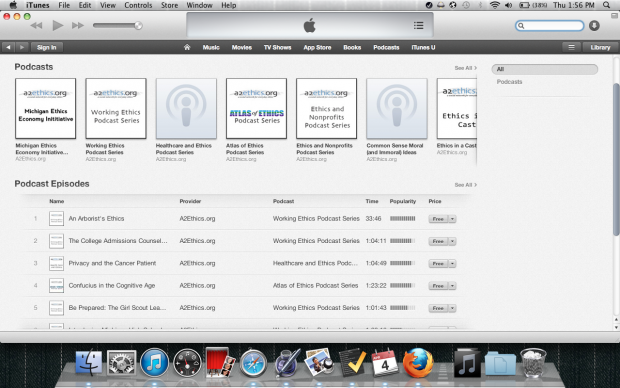
Task: Expand dropdown for Confucius in the Cognitive Age
Action: click(x=452, y=286)
